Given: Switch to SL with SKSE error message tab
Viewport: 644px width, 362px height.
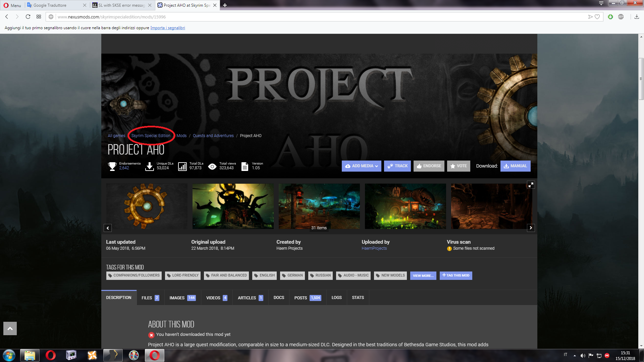Looking at the screenshot, I should pos(122,5).
